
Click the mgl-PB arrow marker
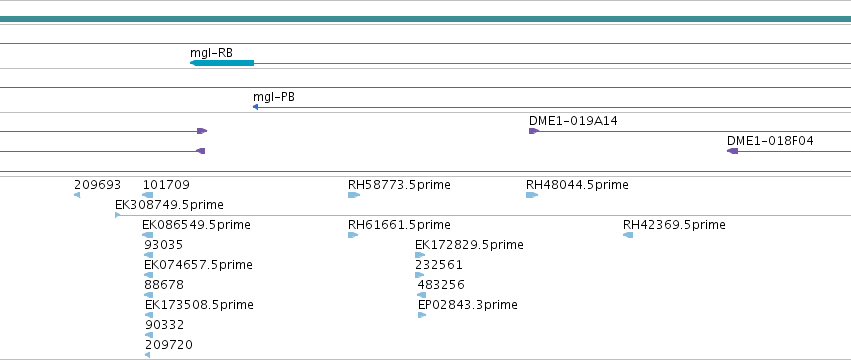pyautogui.click(x=255, y=107)
